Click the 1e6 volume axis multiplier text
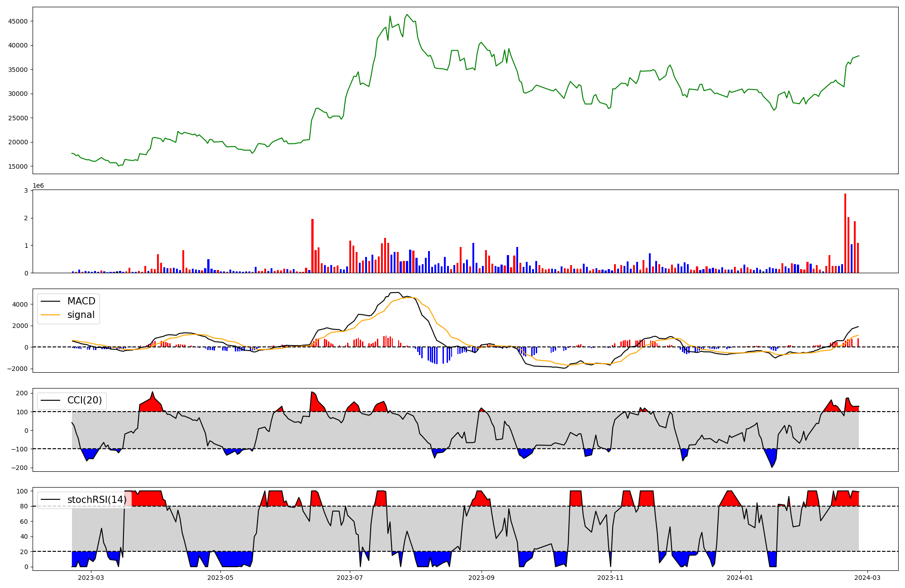The image size is (905, 588). point(38,186)
